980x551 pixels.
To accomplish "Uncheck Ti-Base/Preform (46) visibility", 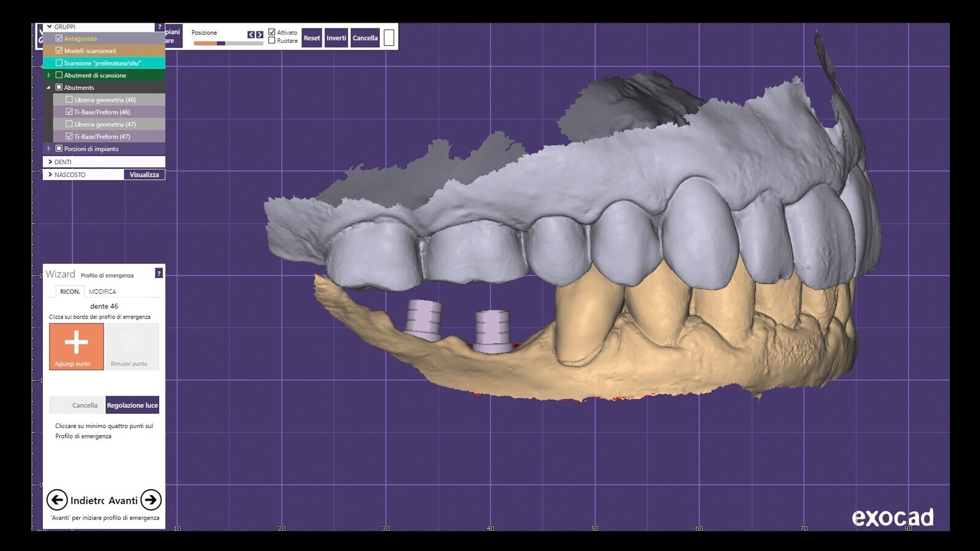I will point(69,112).
